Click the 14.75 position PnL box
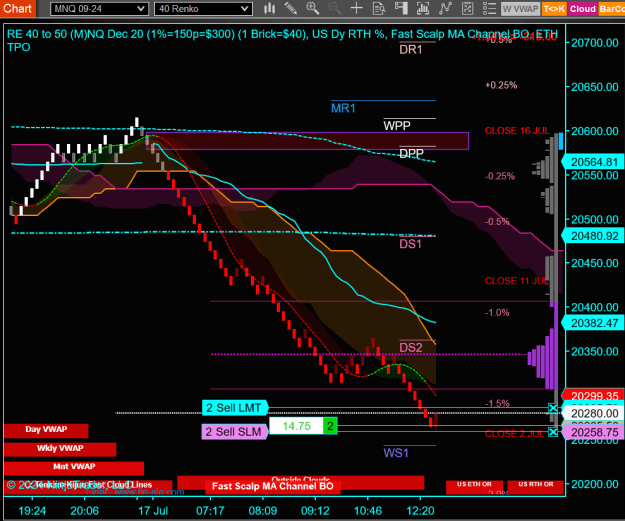Viewport: 625px width, 521px height. point(296,426)
